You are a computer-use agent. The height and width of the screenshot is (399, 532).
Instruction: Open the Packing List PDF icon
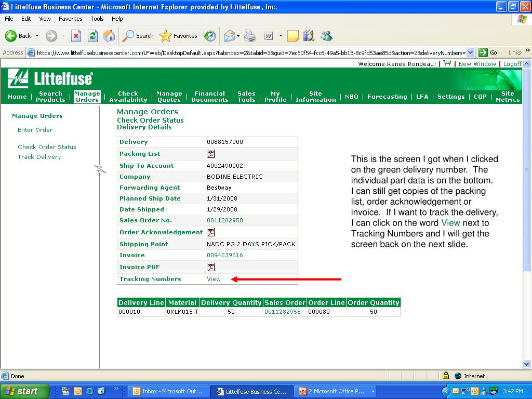pyautogui.click(x=211, y=154)
